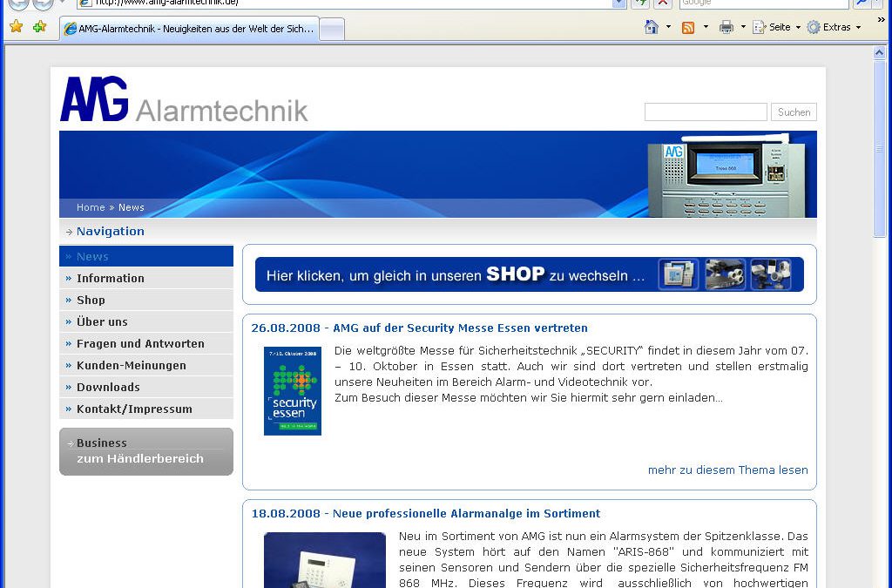Click the SHOP banner to switch to shop

click(x=529, y=274)
